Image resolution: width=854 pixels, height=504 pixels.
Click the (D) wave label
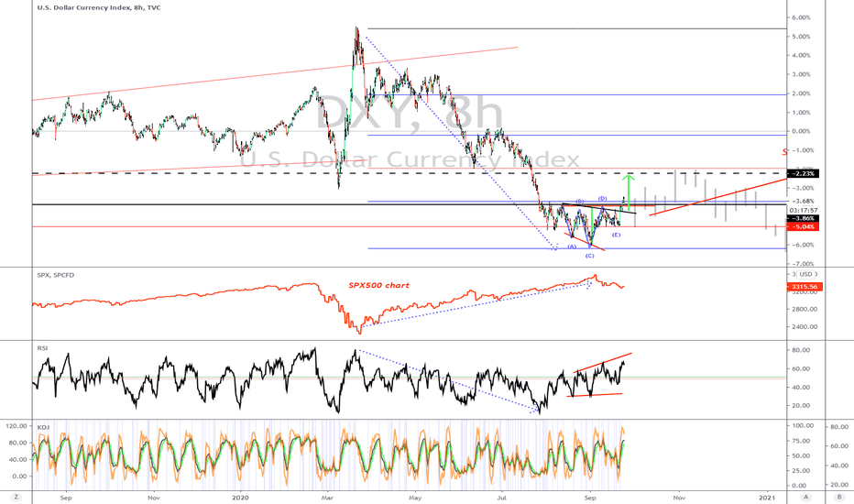pyautogui.click(x=602, y=198)
